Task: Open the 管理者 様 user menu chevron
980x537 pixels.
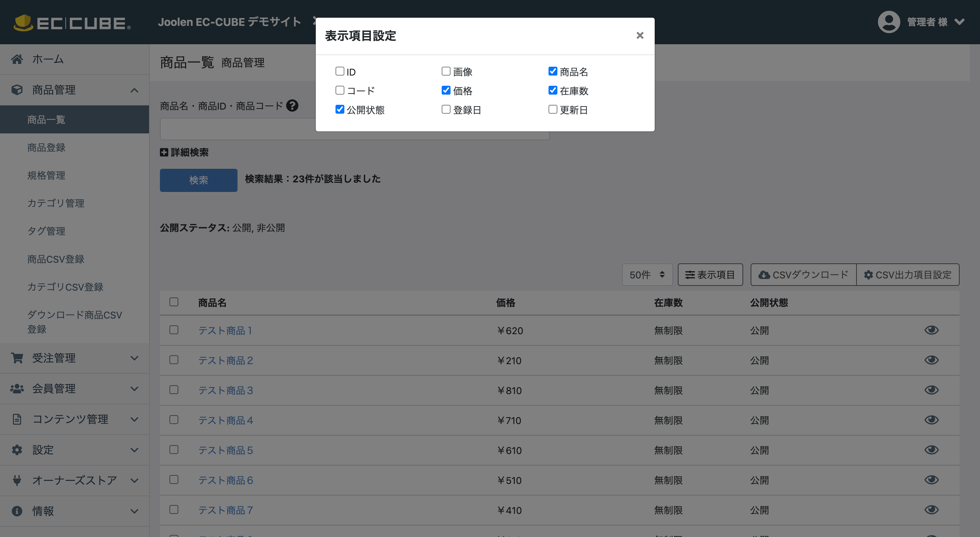Action: (960, 22)
